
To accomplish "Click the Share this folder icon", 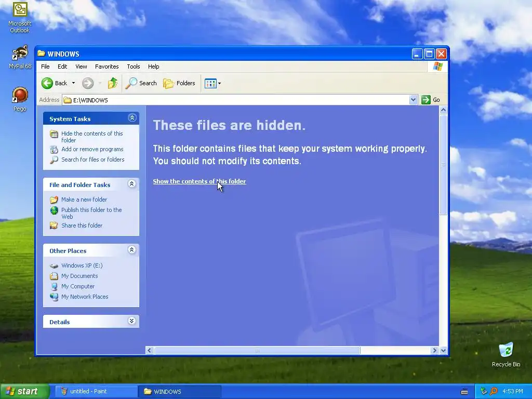I will tap(54, 225).
